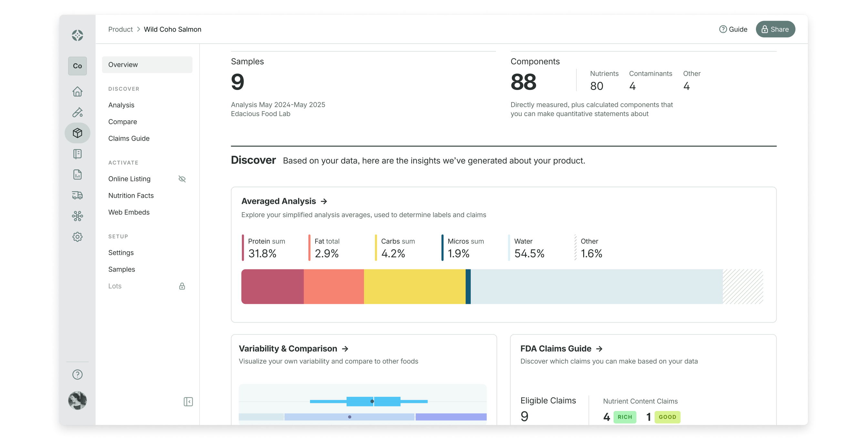Click the Product breadcrumb link
868x440 pixels.
(x=120, y=29)
